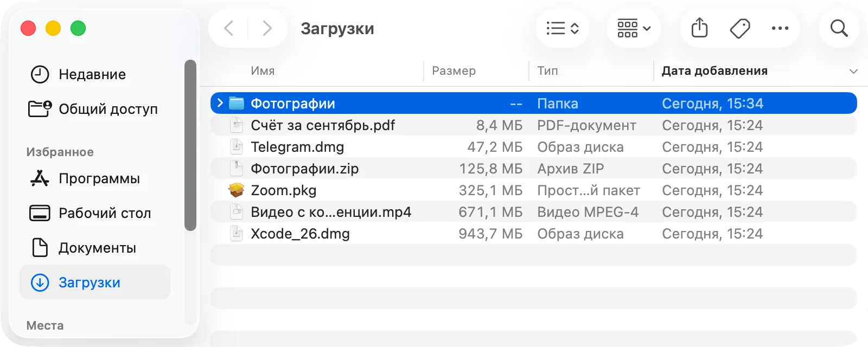The height and width of the screenshot is (347, 868).
Task: Click the size value 8,4 МБ
Action: (499, 125)
